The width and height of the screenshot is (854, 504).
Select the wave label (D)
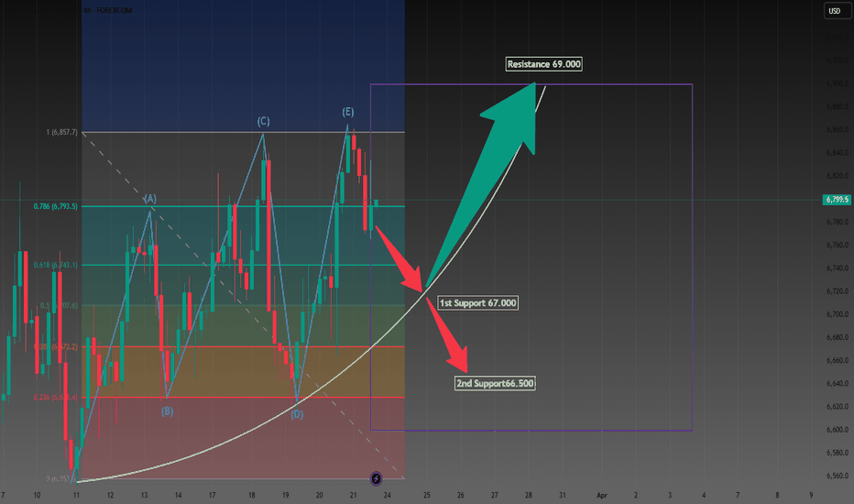click(297, 414)
